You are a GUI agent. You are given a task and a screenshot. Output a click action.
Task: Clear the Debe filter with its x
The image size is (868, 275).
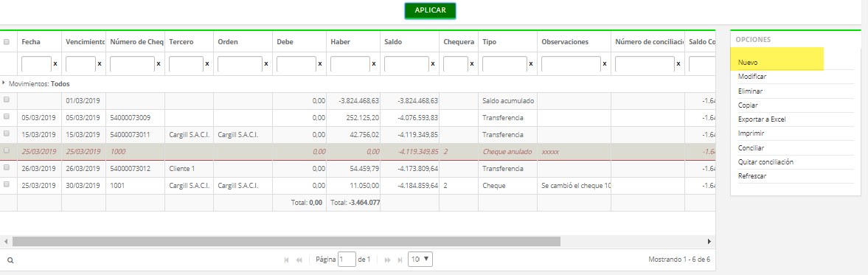[320, 64]
